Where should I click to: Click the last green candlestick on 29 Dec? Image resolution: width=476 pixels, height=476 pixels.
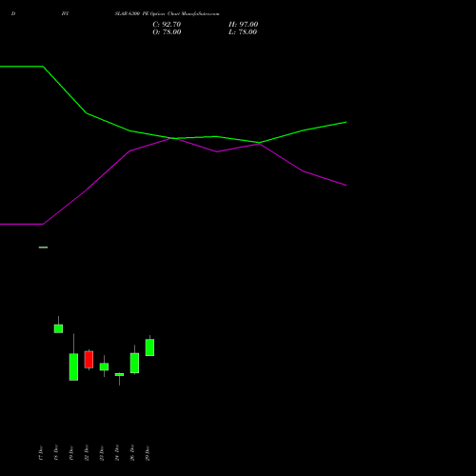click(149, 347)
